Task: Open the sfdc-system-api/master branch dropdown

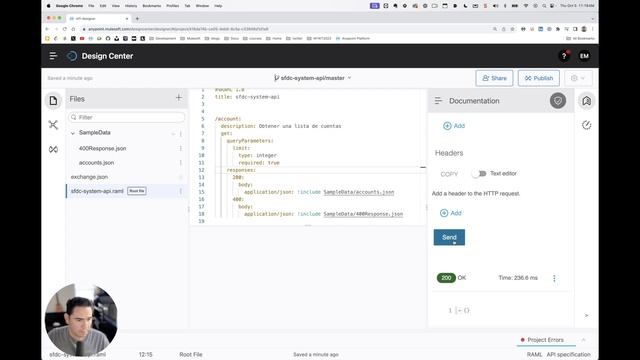Action: point(313,78)
